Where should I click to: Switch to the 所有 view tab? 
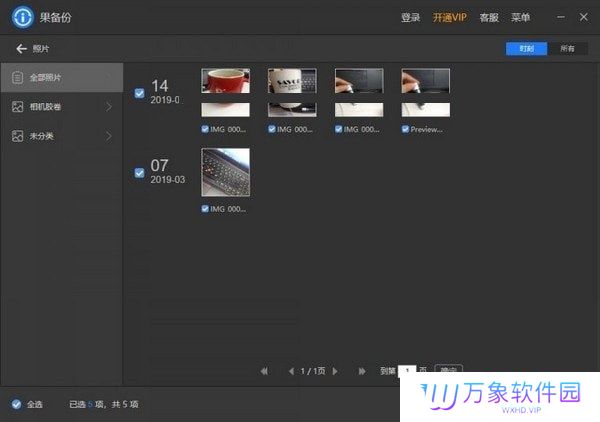point(567,49)
